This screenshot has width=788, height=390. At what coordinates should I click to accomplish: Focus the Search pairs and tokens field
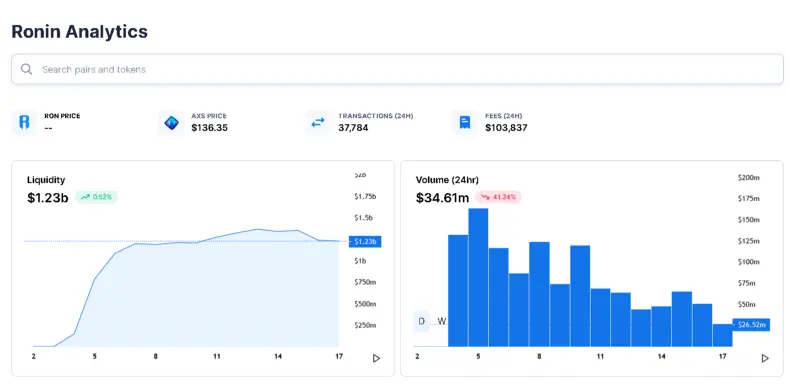click(x=397, y=69)
